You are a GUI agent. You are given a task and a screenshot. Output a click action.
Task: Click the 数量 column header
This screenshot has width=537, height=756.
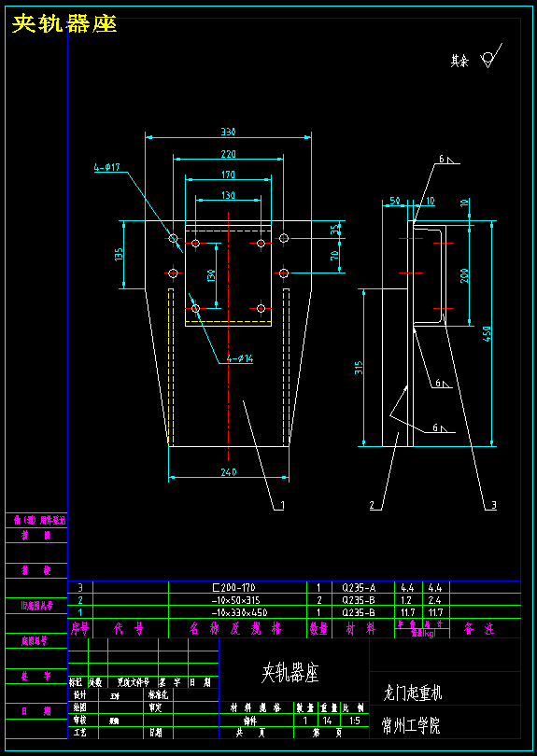318,629
